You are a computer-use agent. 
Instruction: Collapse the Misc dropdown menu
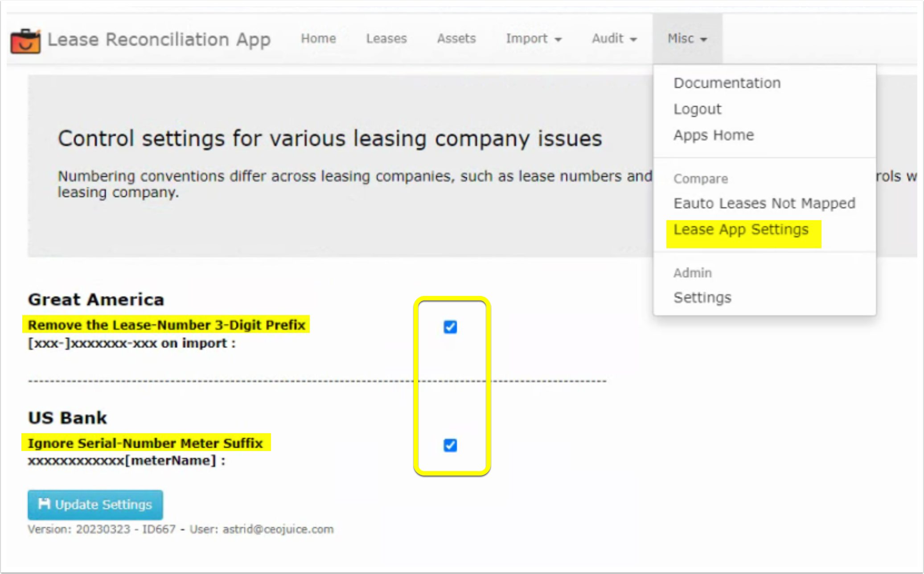[x=687, y=39]
